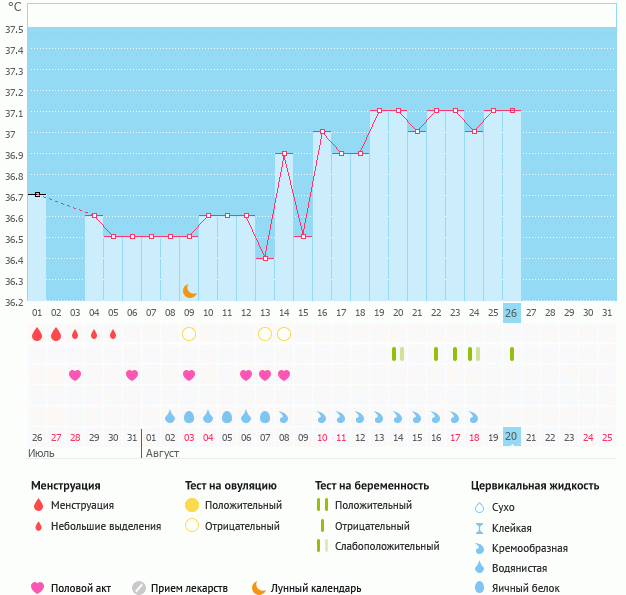
Task: Click the Прием лекарств legend pill icon
Action: 139,588
